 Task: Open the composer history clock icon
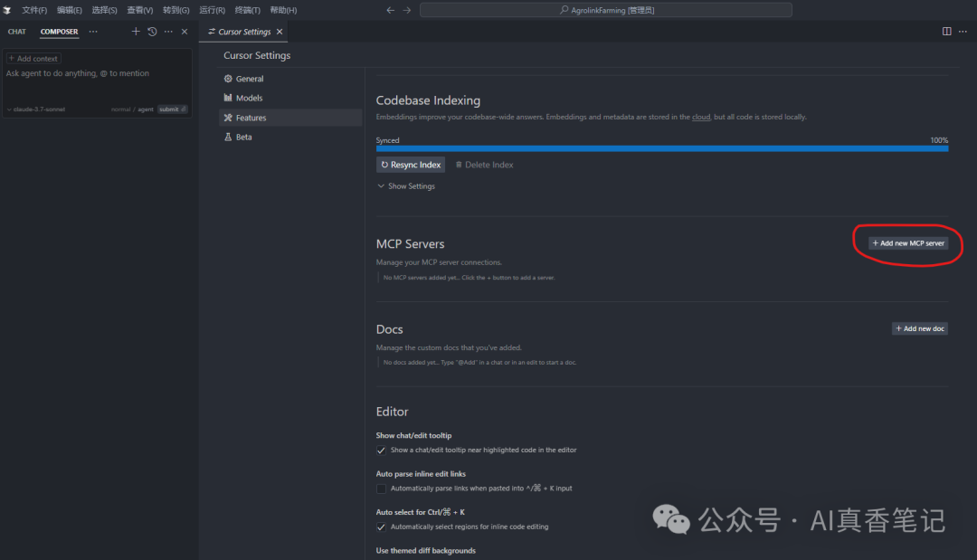pos(152,31)
